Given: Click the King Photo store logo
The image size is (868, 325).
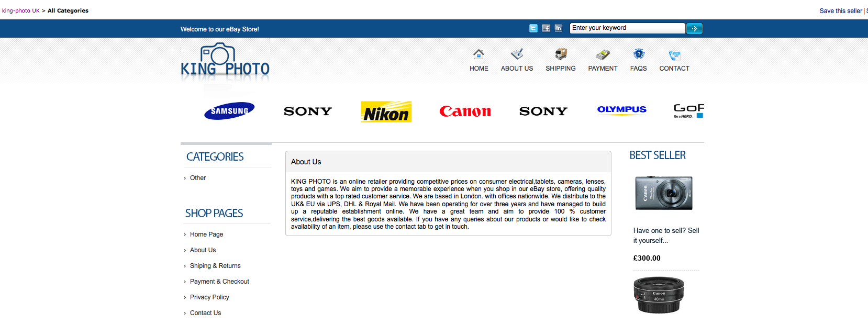Looking at the screenshot, I should (x=225, y=63).
